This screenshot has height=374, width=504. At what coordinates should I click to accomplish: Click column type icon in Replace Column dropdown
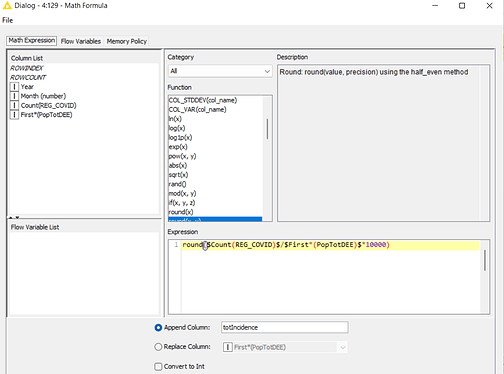[228, 347]
